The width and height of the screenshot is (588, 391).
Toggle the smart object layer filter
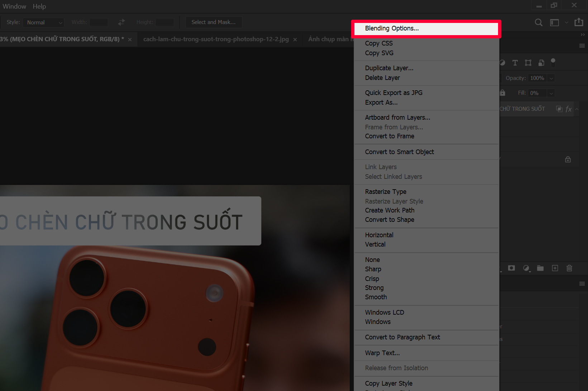coord(541,63)
